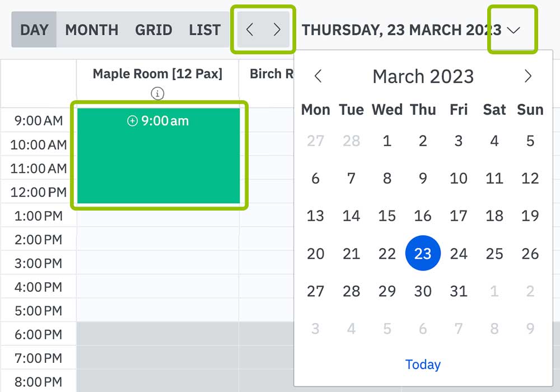This screenshot has width=560, height=392.
Task: Select March 1 in date picker
Action: (387, 141)
